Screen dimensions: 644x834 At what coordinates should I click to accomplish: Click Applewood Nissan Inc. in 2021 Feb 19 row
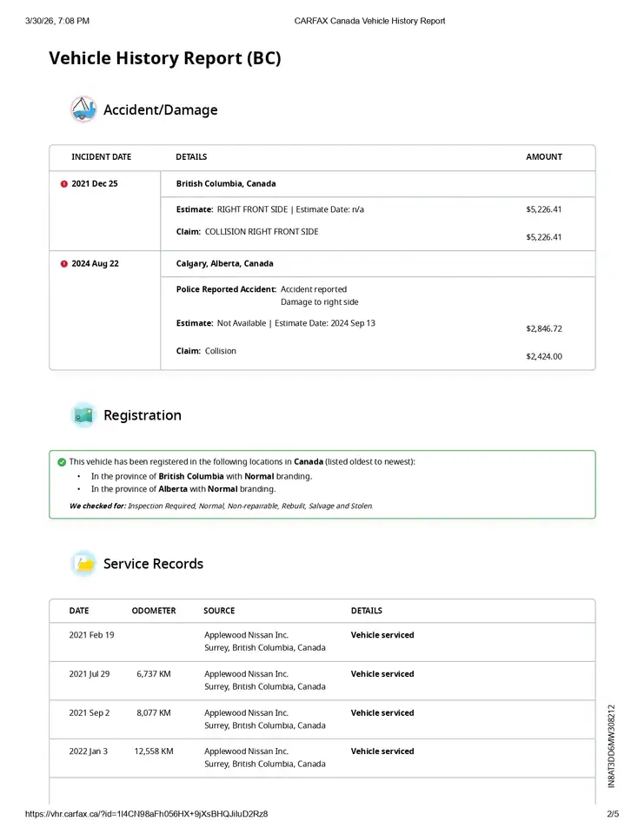[x=247, y=635]
